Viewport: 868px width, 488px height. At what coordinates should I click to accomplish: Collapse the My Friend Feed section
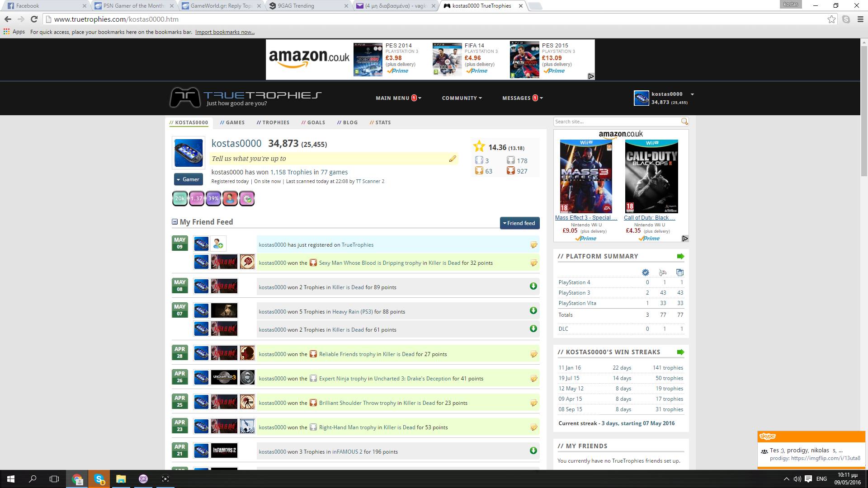click(x=175, y=222)
